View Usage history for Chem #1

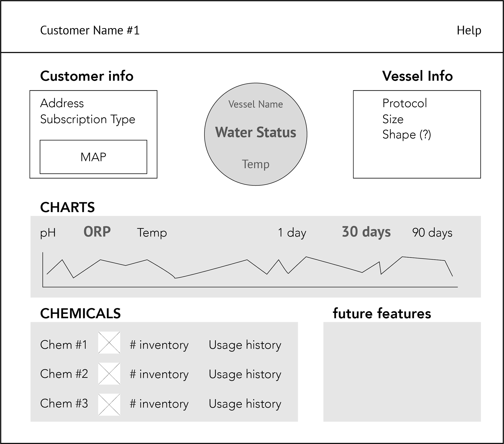[245, 345]
